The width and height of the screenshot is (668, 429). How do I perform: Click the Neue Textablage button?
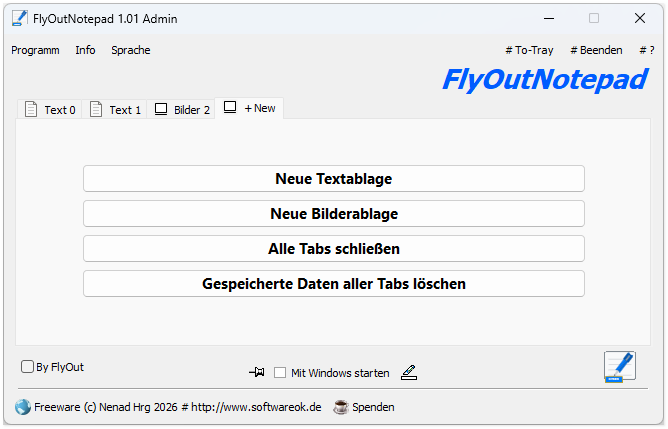[334, 179]
